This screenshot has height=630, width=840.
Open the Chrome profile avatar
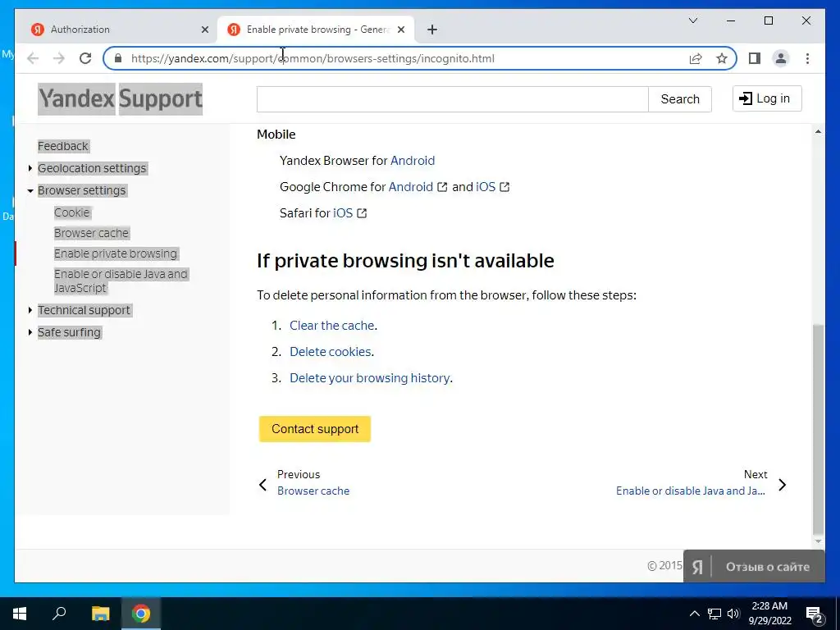[x=781, y=58]
